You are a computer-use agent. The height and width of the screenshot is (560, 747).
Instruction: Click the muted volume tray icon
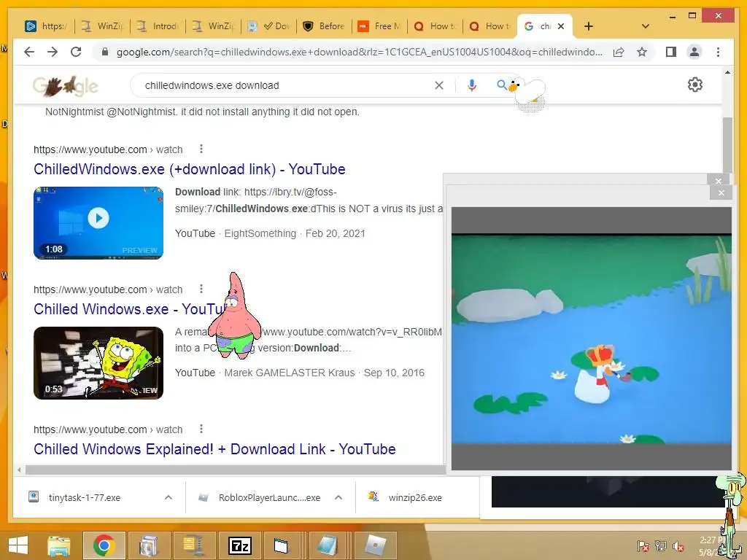678,546
